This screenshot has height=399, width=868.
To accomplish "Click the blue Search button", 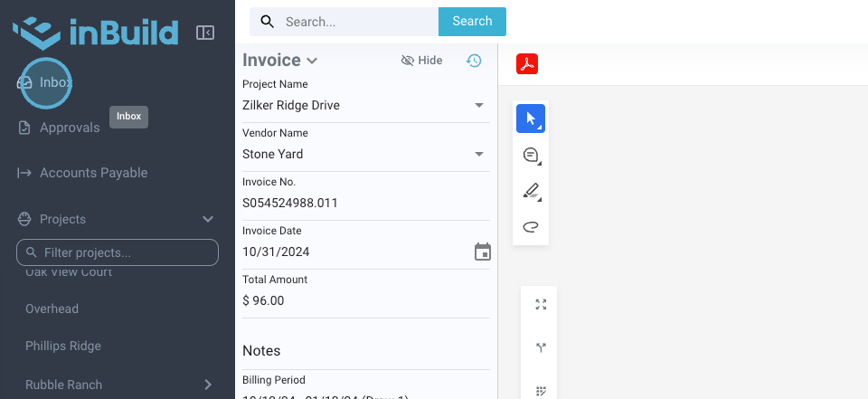I will pos(472,22).
